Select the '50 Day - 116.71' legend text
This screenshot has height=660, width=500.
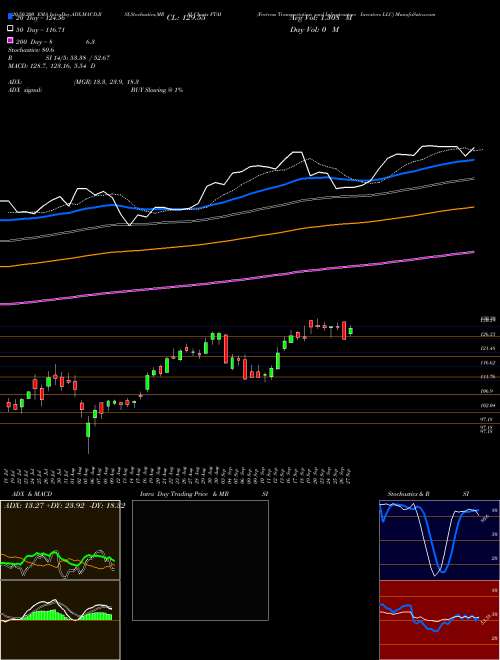coord(40,29)
